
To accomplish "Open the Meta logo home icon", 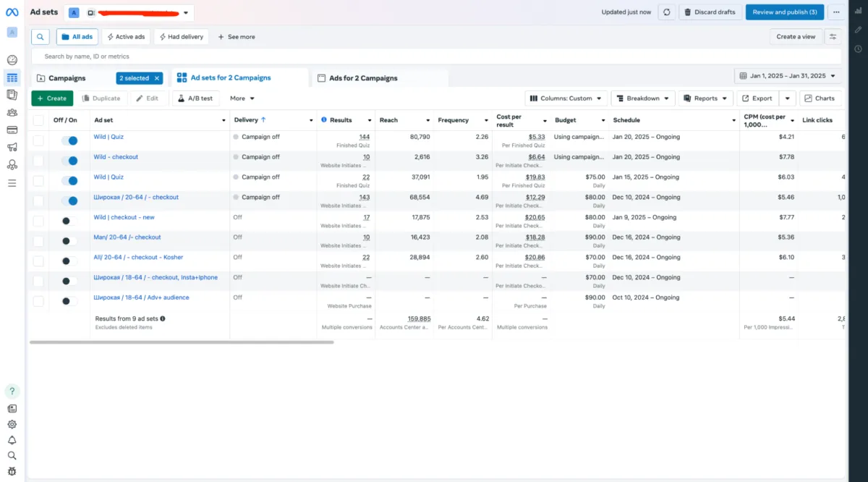I will [12, 12].
